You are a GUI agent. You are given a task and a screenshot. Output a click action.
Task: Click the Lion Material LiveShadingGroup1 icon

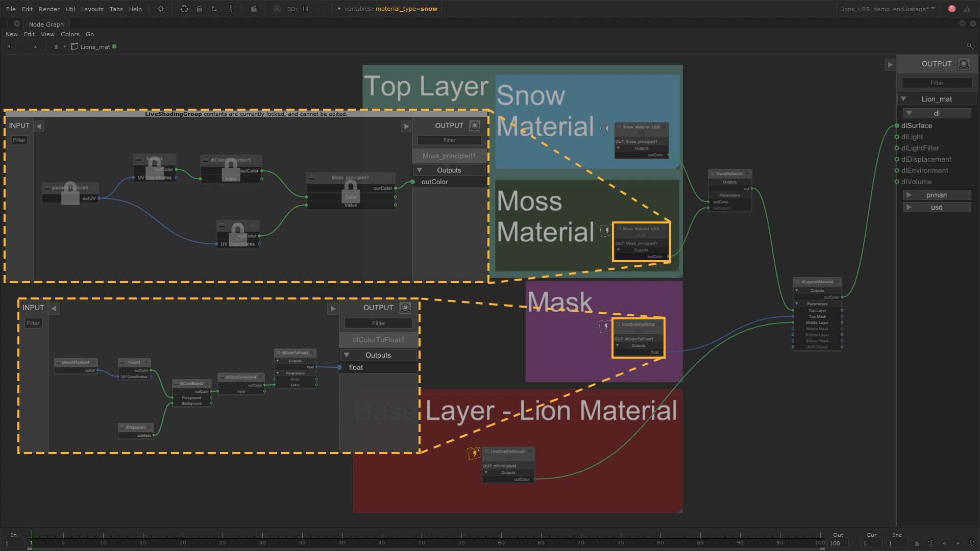475,453
